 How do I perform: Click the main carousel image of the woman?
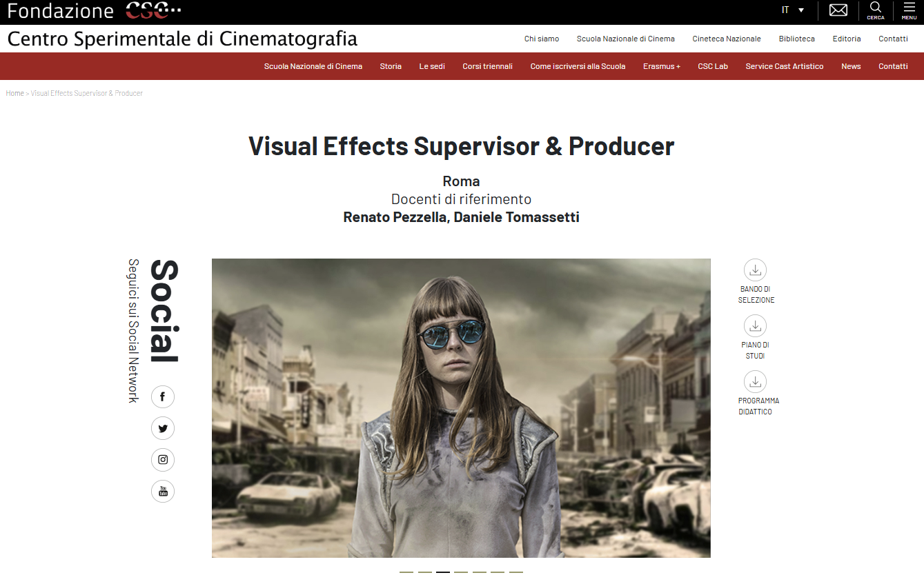[x=461, y=408]
